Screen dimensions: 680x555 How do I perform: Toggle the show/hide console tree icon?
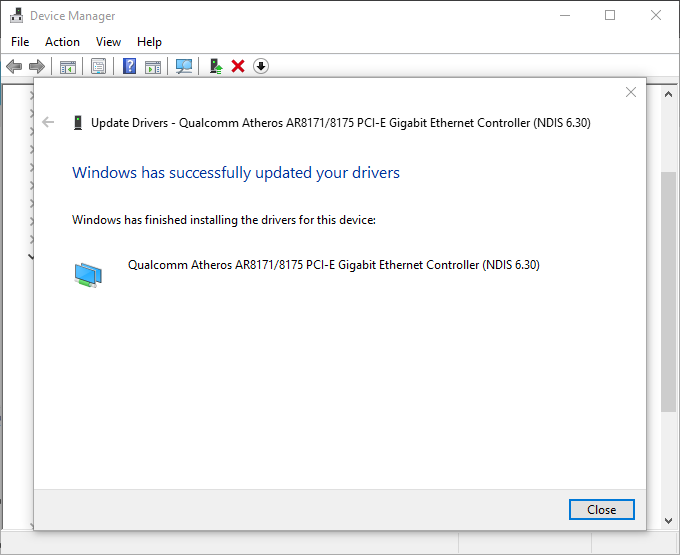point(68,66)
